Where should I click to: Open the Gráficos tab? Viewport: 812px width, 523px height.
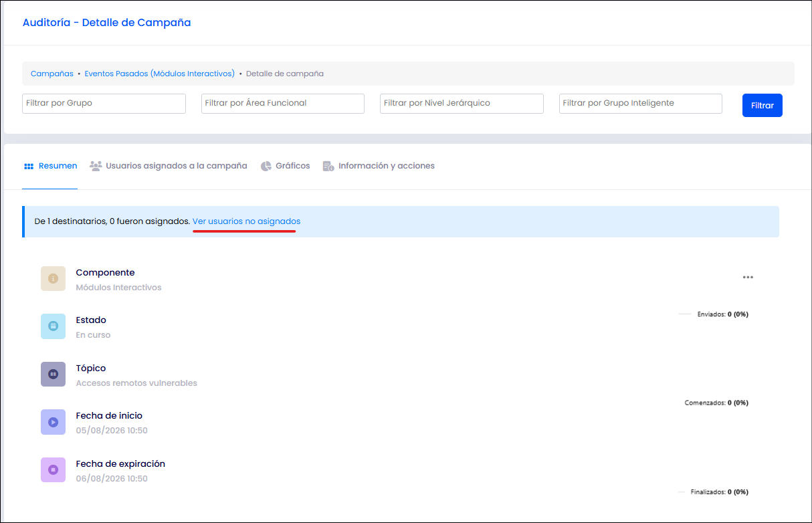[x=285, y=166]
